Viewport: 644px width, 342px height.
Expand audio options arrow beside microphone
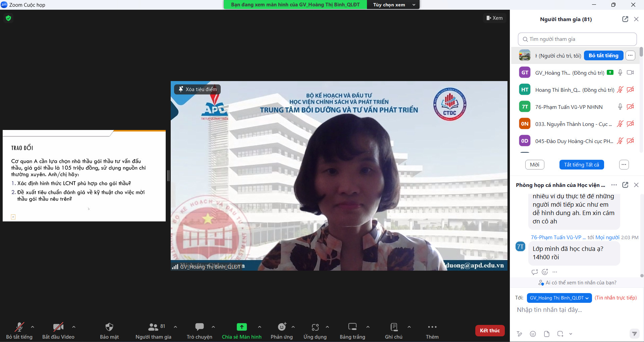(33, 327)
